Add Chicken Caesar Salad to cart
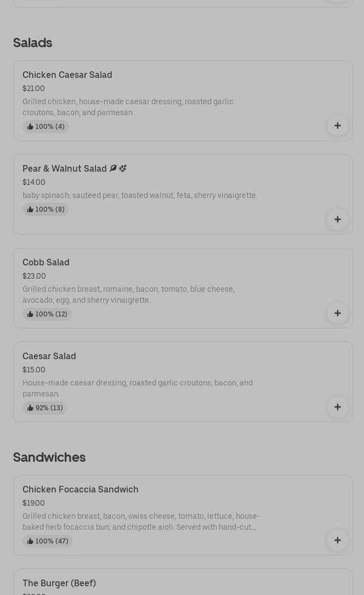 coord(337,126)
